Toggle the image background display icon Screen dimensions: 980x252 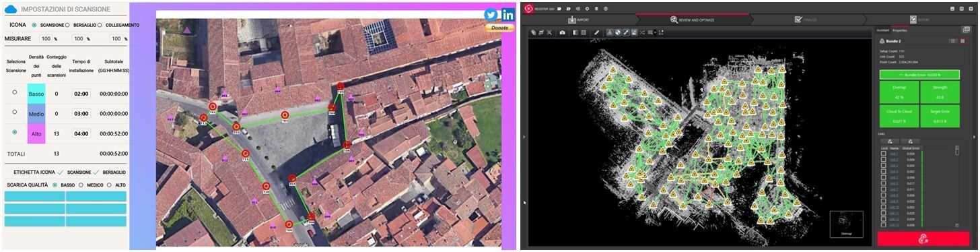(x=634, y=32)
